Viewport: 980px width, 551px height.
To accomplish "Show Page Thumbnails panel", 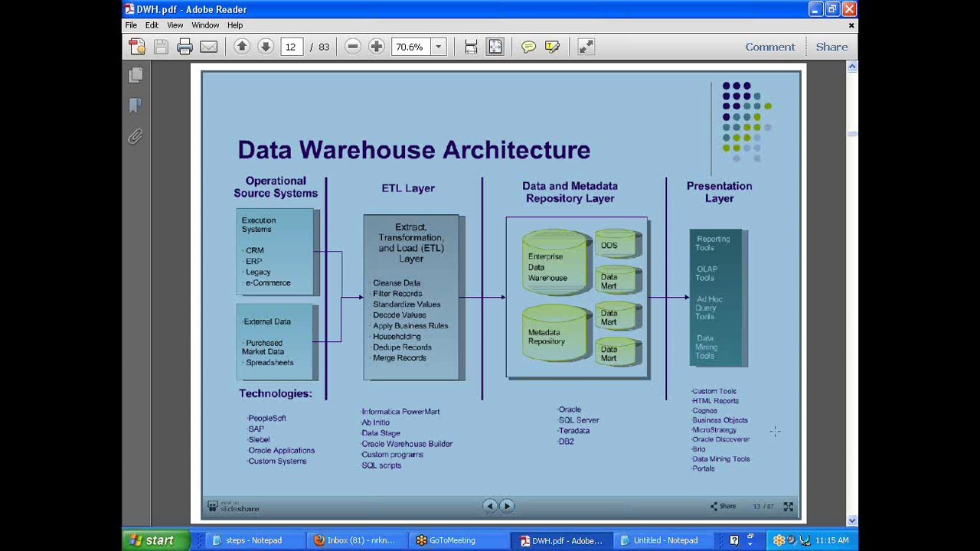I will (136, 74).
